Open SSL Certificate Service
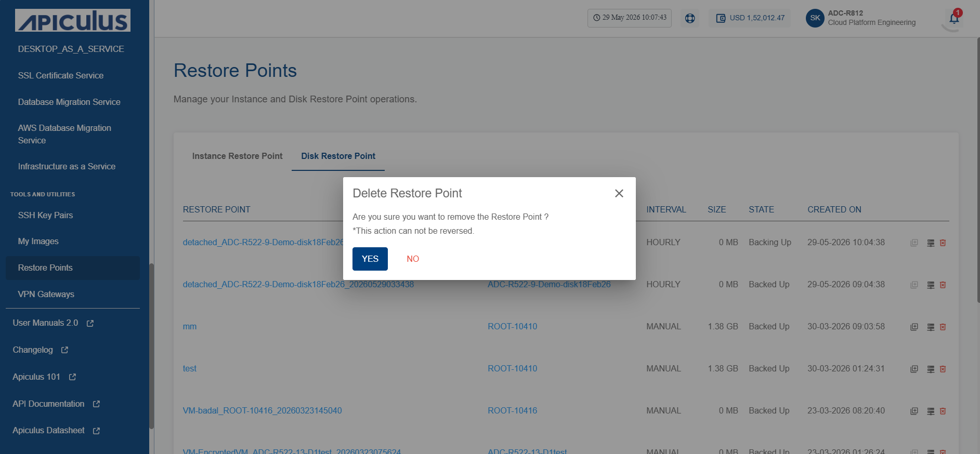The width and height of the screenshot is (980, 454). coord(60,75)
